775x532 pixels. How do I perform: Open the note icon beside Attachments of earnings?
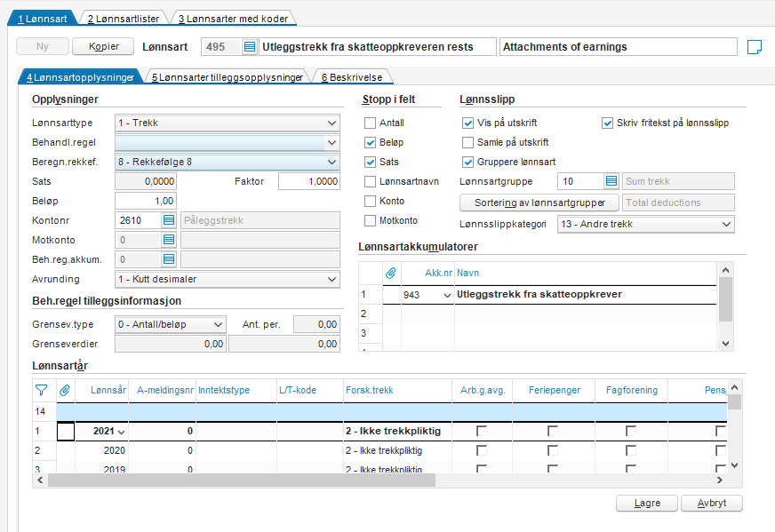click(755, 47)
